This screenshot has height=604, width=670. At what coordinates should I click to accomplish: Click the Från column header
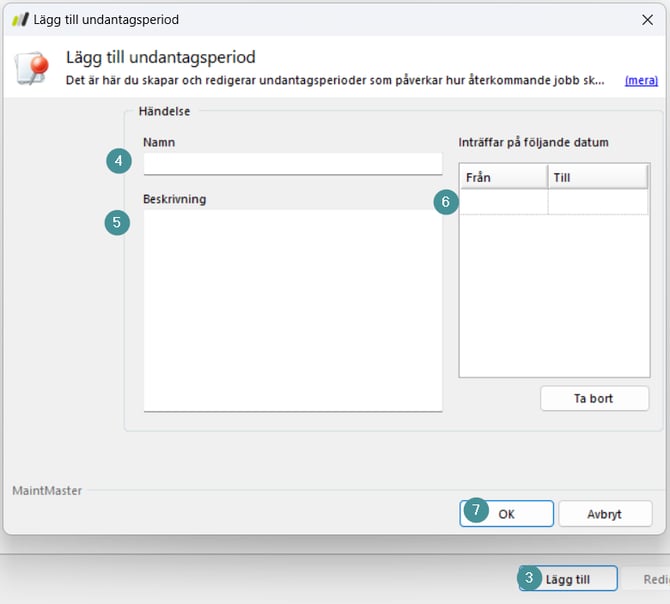(503, 177)
